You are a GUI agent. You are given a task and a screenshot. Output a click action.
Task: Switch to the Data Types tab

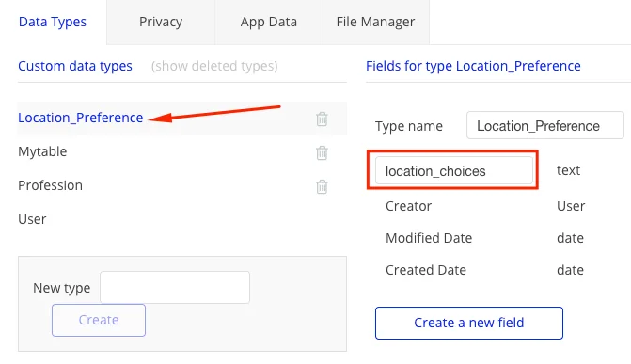[x=53, y=22]
